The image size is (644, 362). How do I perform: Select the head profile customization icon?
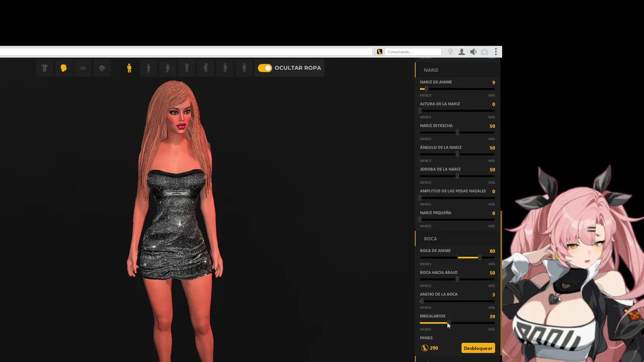click(x=63, y=68)
